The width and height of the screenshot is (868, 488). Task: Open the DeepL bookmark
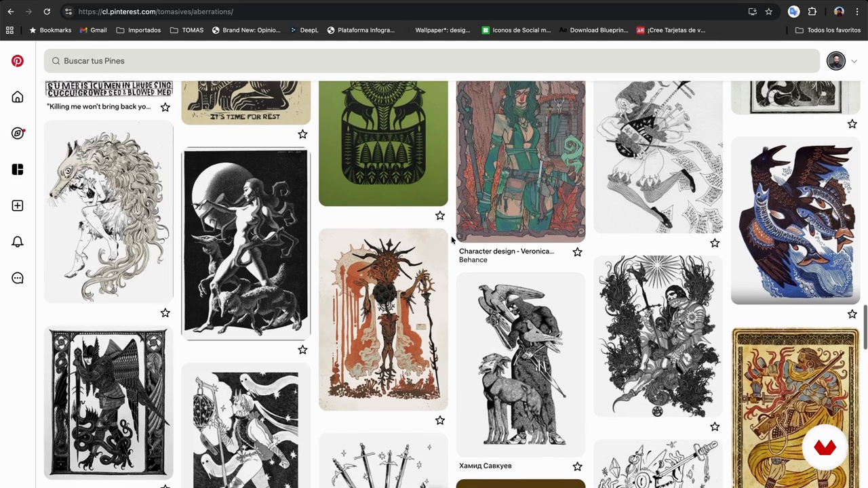tap(304, 30)
